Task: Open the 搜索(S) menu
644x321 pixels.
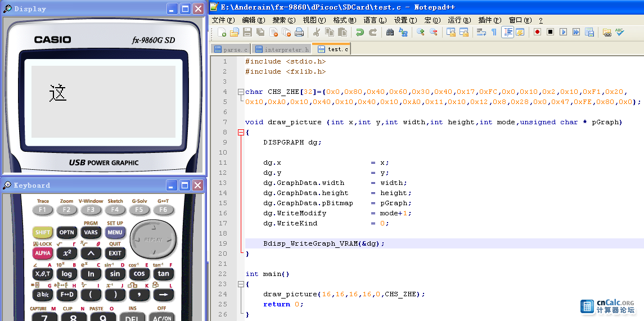Action: pos(284,20)
